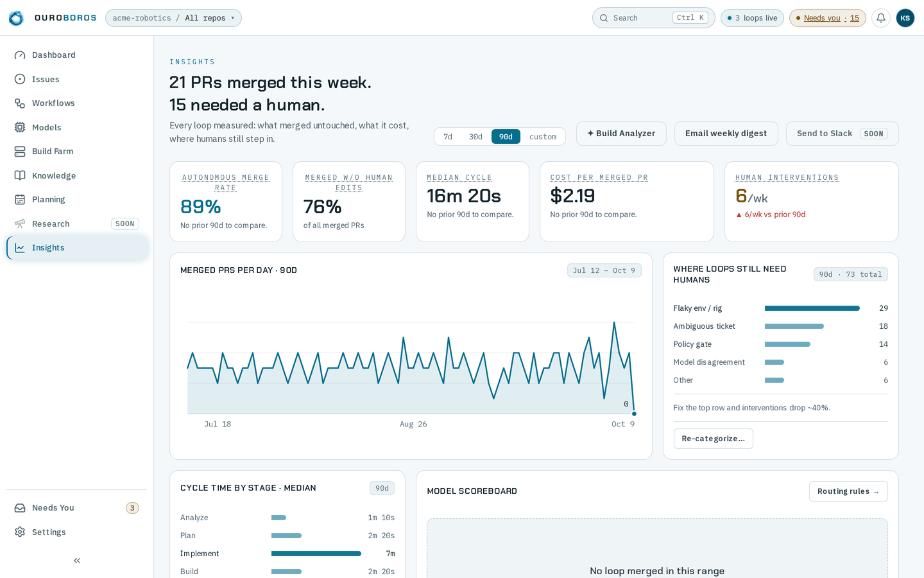Open the Re-categorize… menu
Image resolution: width=924 pixels, height=578 pixels.
(x=713, y=439)
